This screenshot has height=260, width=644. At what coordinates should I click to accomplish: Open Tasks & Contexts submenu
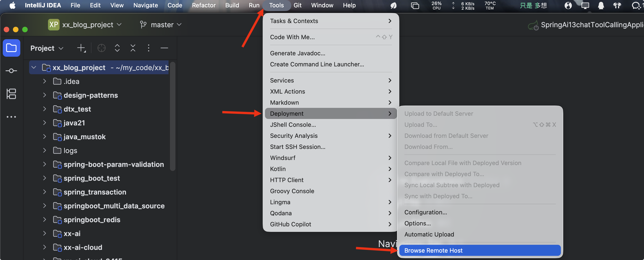click(x=331, y=21)
